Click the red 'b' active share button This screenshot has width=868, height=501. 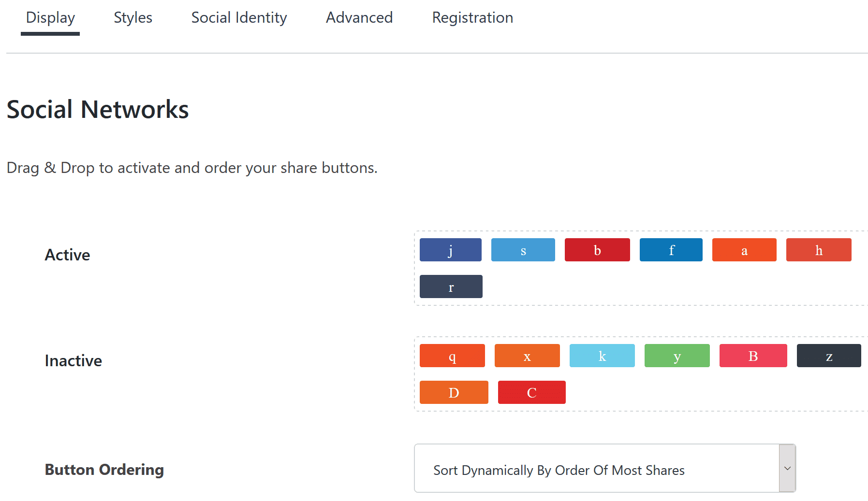tap(597, 250)
